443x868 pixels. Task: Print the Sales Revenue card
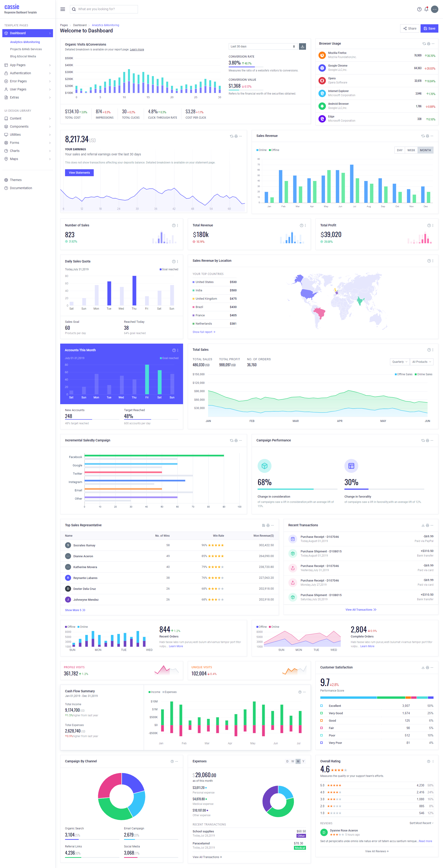427,136
